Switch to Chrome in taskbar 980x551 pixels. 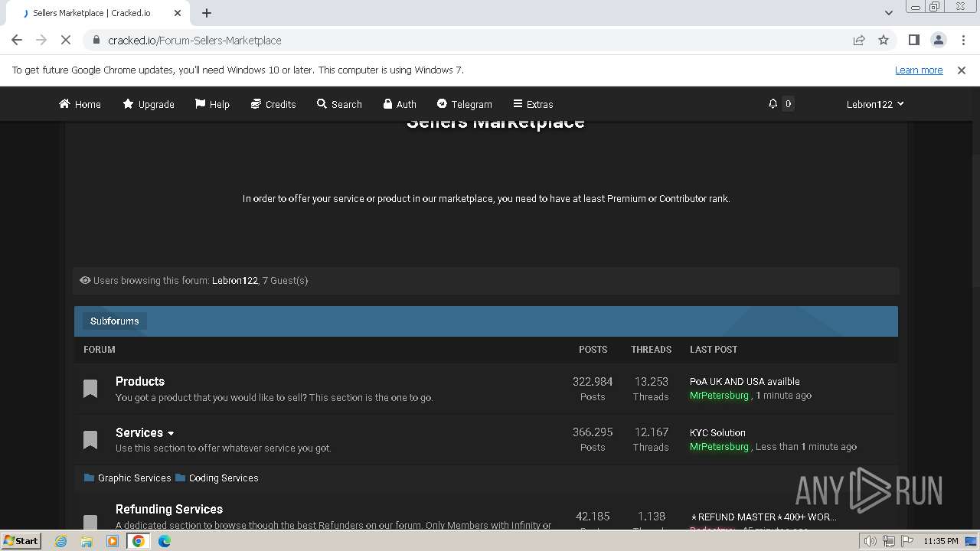[139, 541]
